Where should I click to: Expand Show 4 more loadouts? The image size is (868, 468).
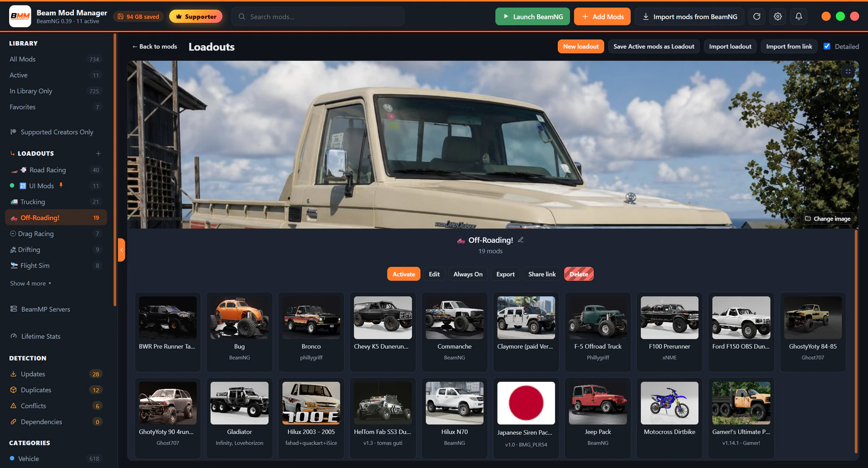pyautogui.click(x=30, y=284)
